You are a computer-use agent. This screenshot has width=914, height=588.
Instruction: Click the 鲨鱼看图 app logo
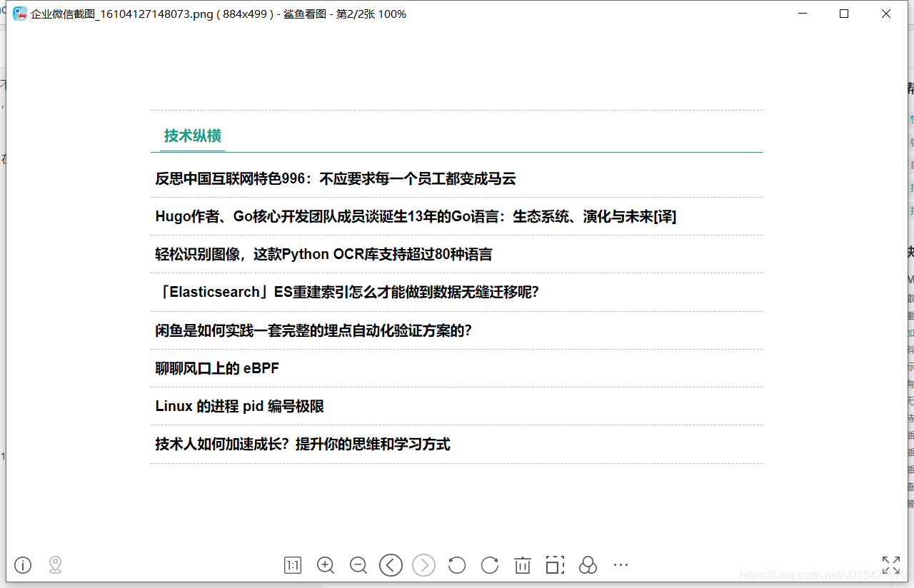[x=19, y=13]
